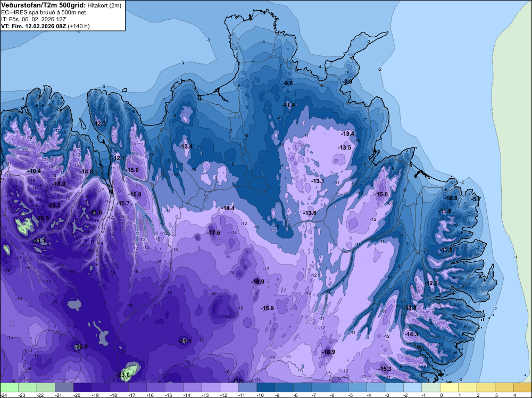This screenshot has width=532, height=398.
Task: Click the -13.1 temperature label
Action: 318,181
